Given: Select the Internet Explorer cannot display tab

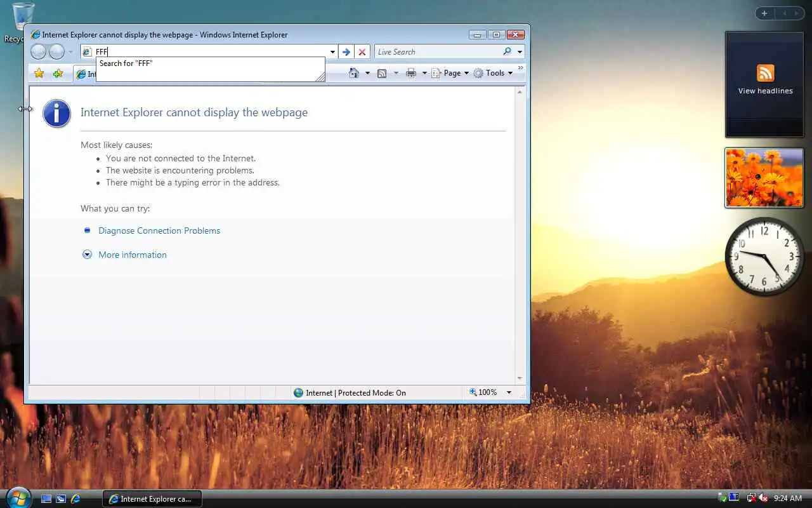Looking at the screenshot, I should [x=86, y=74].
